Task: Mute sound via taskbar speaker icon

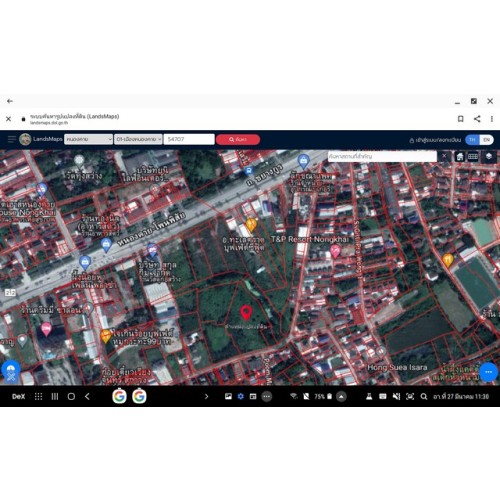Action: click(x=396, y=396)
